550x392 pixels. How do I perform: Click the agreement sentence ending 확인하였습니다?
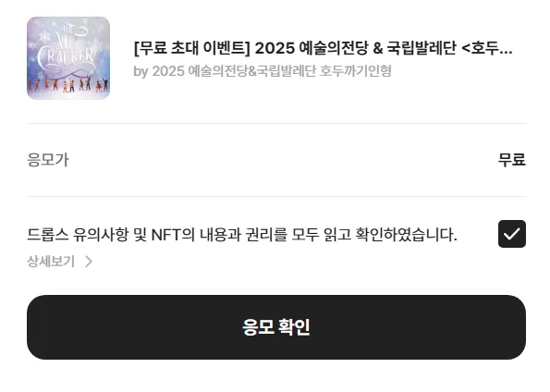point(242,235)
